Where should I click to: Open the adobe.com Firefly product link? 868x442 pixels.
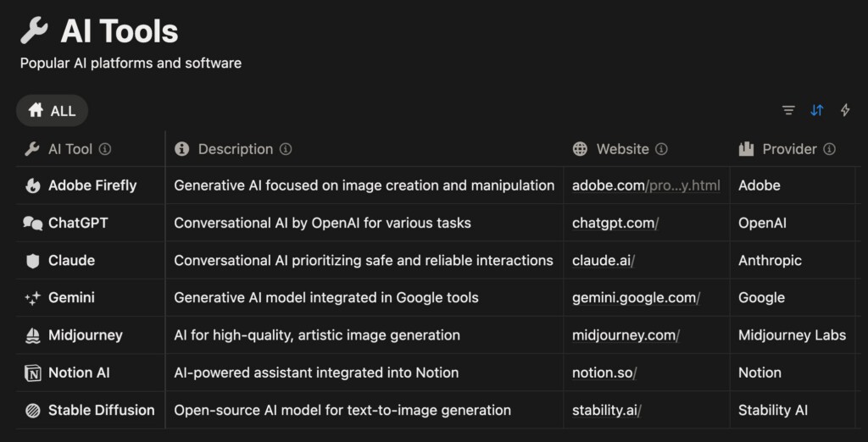[x=646, y=185]
